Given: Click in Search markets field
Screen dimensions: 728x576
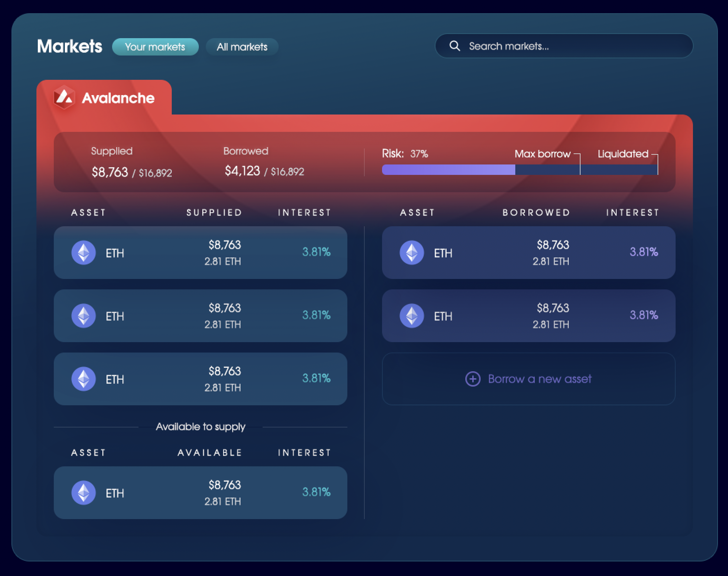Looking at the screenshot, I should (x=573, y=46).
